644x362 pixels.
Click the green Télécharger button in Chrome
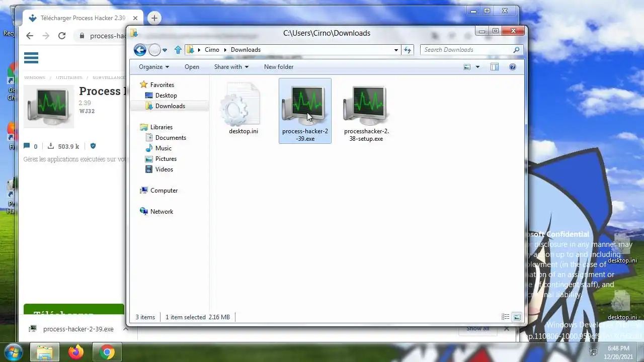point(74,309)
